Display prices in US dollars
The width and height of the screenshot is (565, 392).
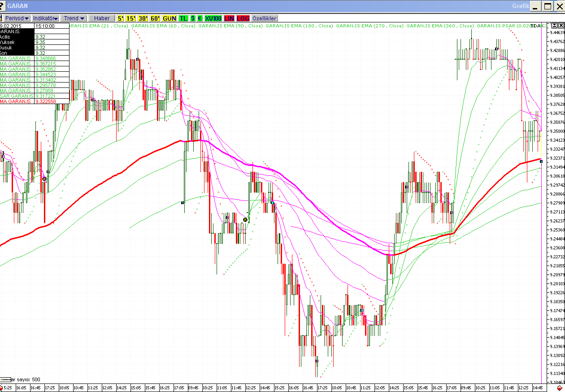click(x=193, y=18)
